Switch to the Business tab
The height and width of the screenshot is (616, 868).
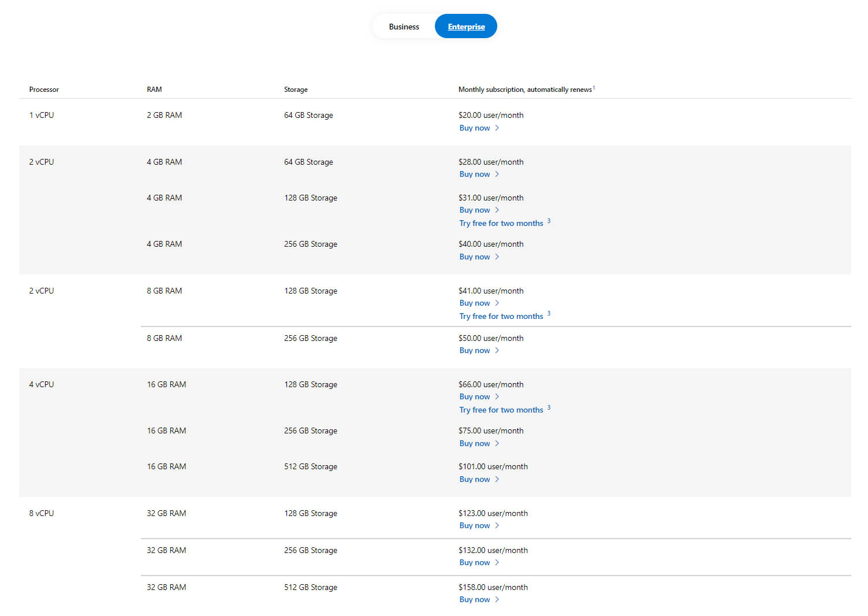pos(404,27)
